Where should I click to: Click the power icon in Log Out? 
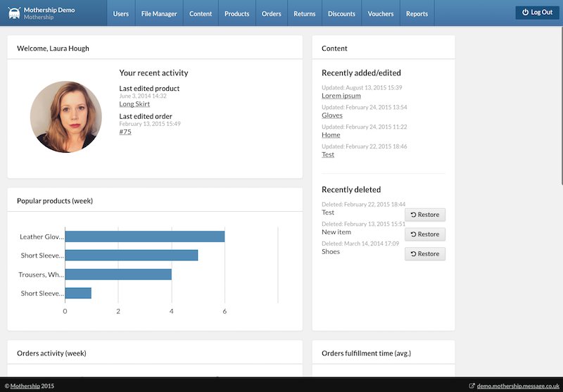525,12
